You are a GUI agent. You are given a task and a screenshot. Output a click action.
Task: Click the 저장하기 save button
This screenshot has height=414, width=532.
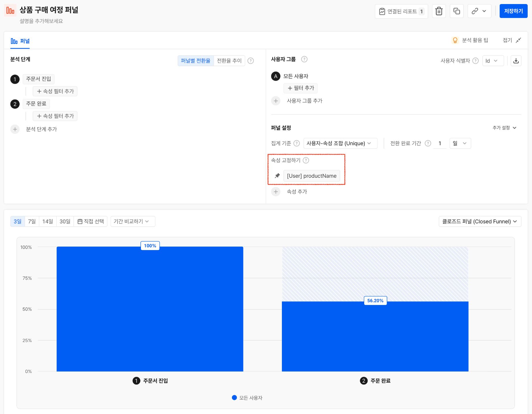click(514, 11)
